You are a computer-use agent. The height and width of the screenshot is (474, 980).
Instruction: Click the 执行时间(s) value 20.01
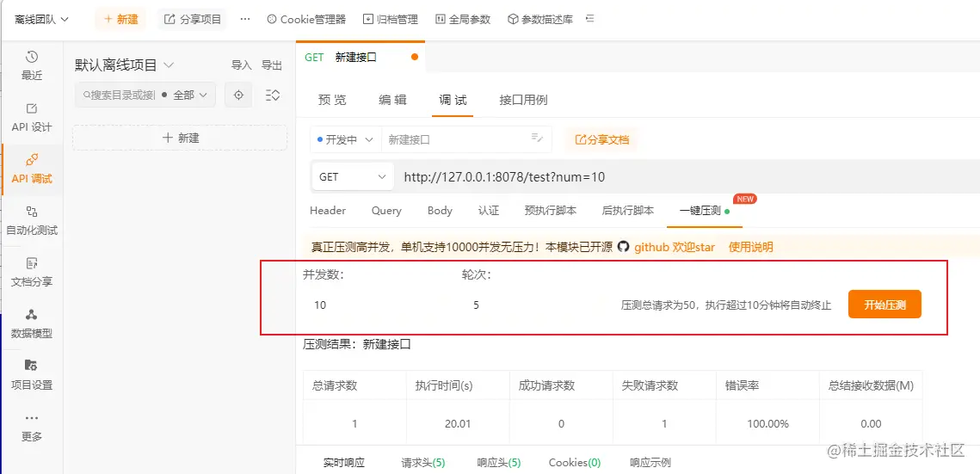pos(458,423)
